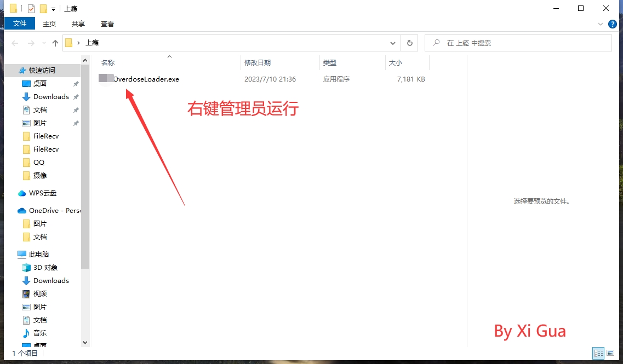
Task: Open the address bar history dropdown
Action: [x=392, y=43]
